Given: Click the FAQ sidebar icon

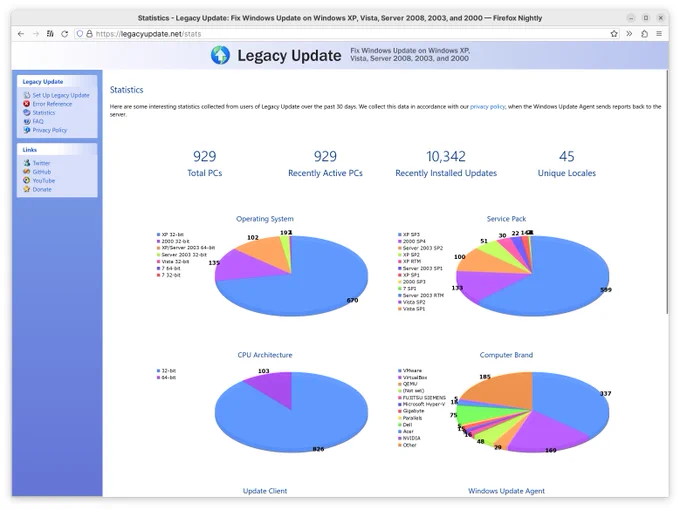Looking at the screenshot, I should tap(26, 121).
